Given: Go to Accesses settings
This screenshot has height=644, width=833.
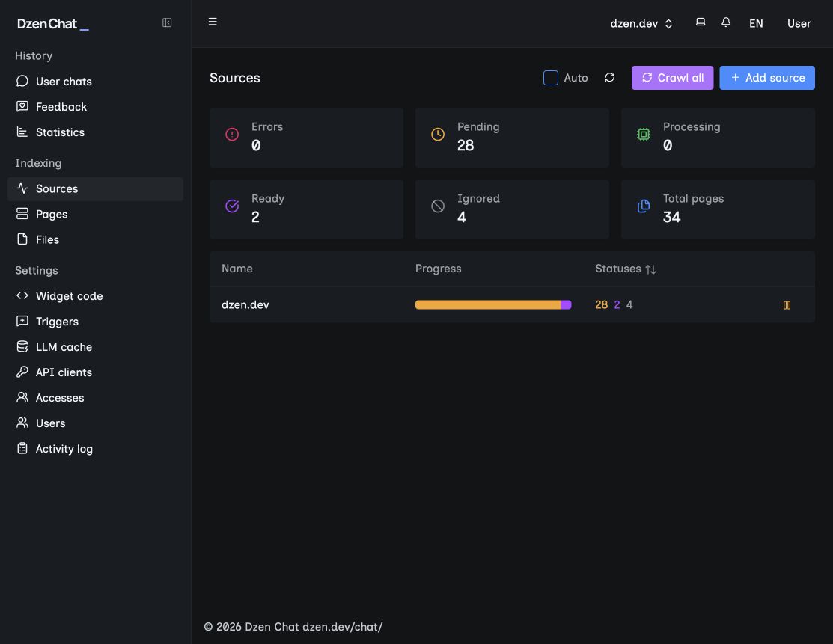Looking at the screenshot, I should (x=96, y=398).
